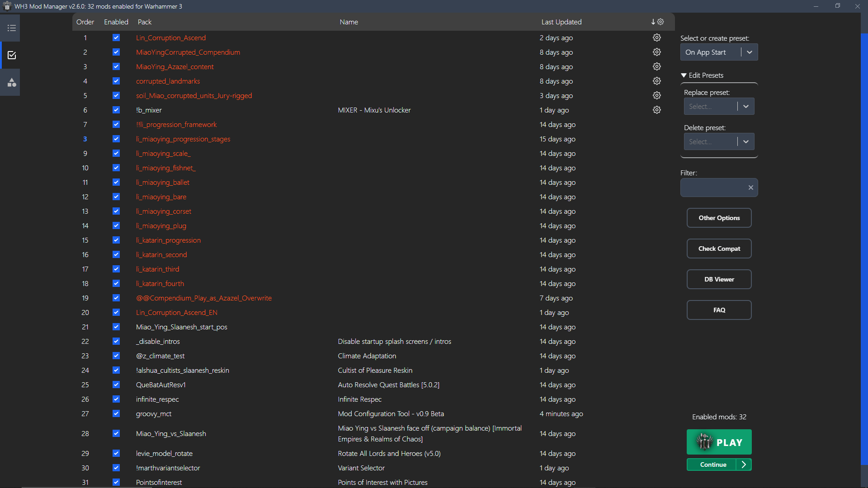Click @z_climate_test pack name
The width and height of the screenshot is (868, 488).
(160, 356)
